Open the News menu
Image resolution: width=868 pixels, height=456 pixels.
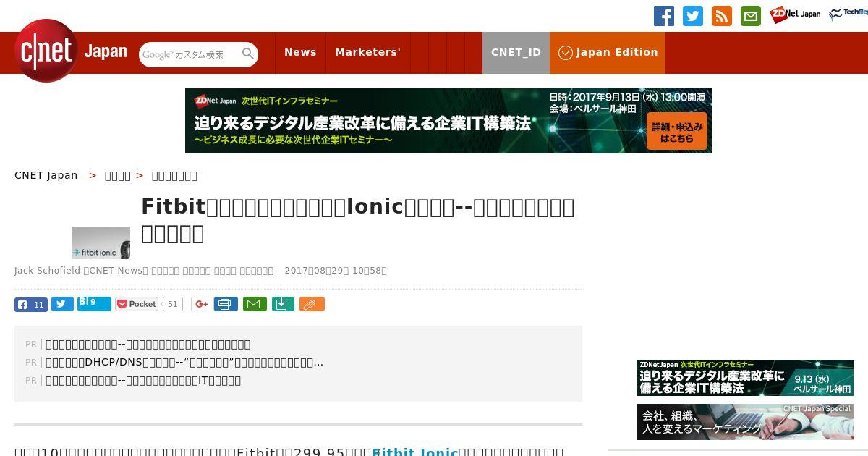tap(300, 52)
